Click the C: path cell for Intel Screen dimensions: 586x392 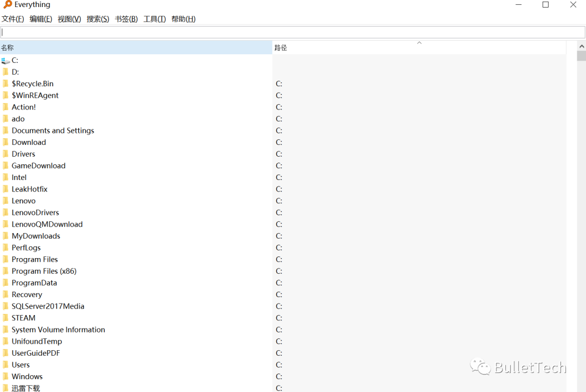(279, 177)
